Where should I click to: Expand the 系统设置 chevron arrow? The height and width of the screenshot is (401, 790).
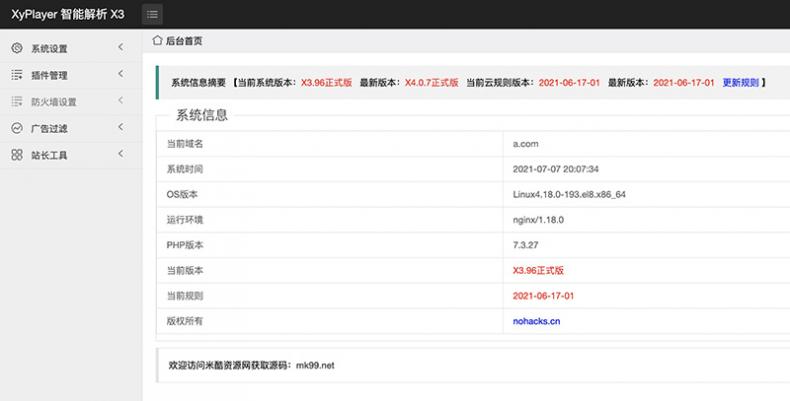pos(120,48)
